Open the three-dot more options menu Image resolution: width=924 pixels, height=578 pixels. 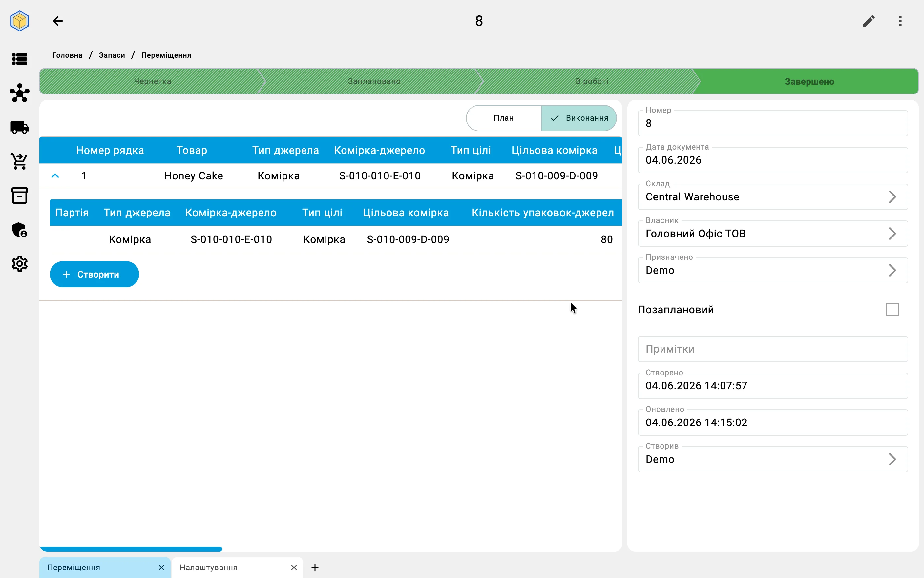click(900, 21)
